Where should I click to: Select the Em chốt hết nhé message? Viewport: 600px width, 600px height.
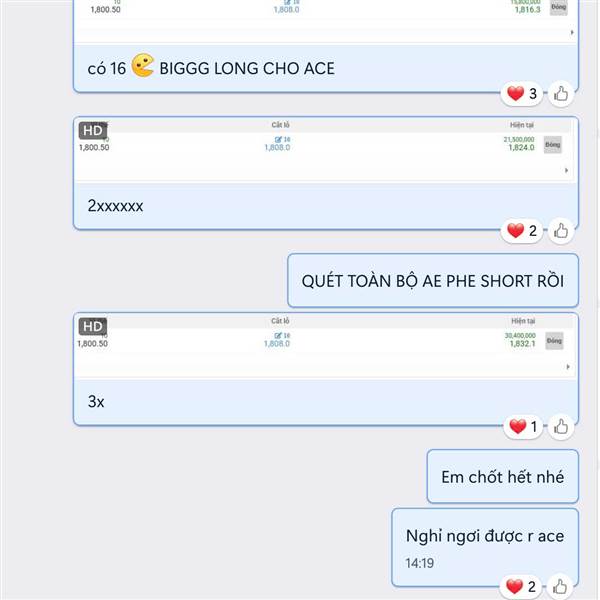click(502, 476)
